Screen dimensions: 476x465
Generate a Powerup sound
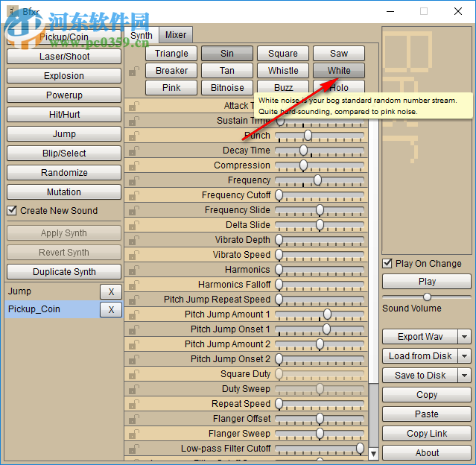pos(64,95)
